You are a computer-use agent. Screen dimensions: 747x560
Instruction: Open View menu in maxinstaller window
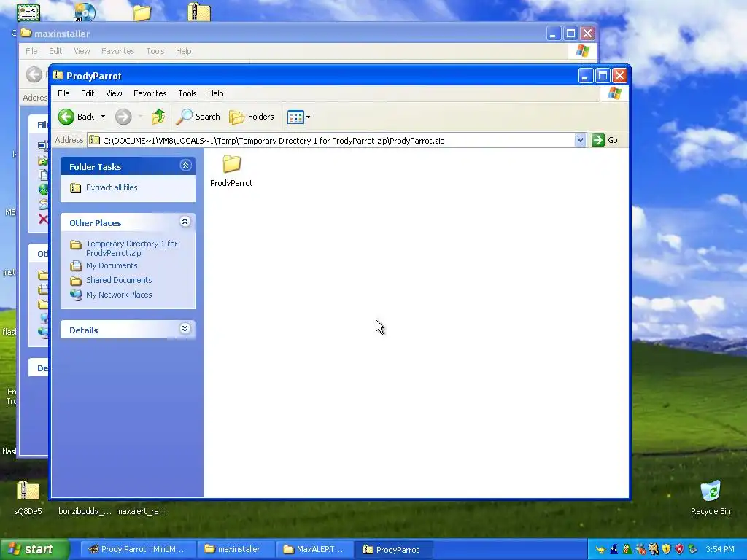coord(82,51)
